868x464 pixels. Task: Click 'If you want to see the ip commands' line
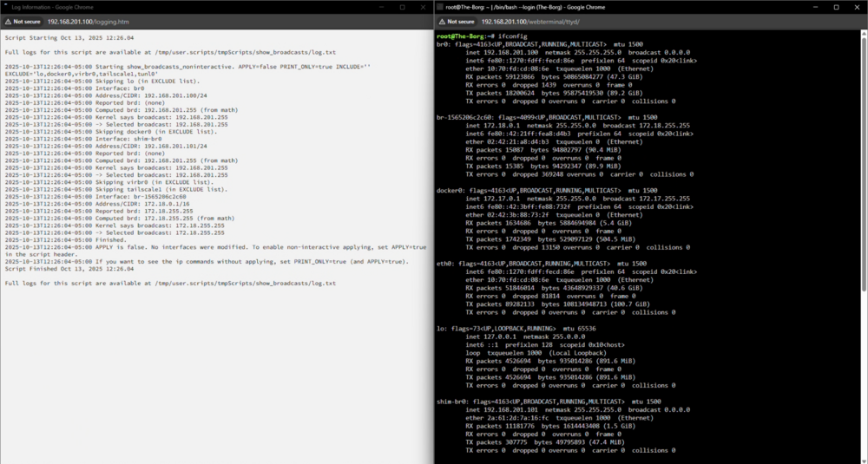click(x=207, y=262)
